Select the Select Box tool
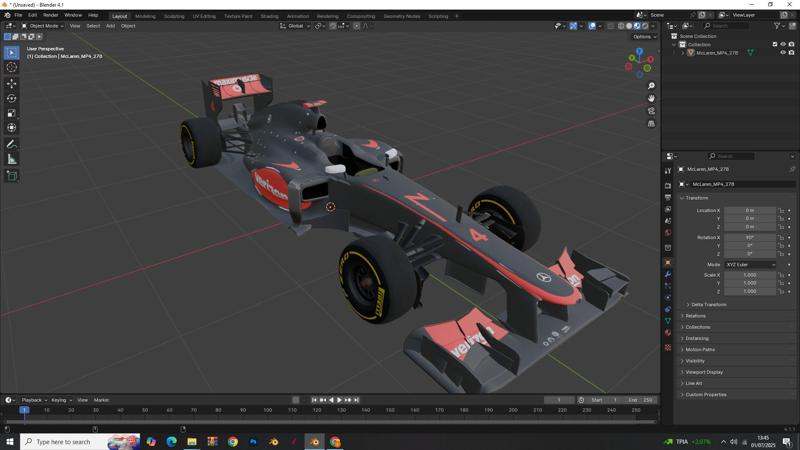 pyautogui.click(x=12, y=53)
